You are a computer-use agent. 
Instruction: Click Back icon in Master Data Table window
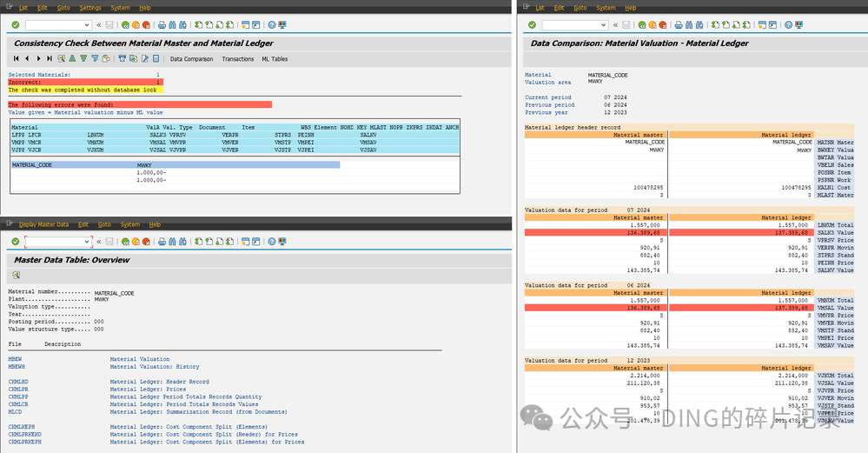pos(126,242)
